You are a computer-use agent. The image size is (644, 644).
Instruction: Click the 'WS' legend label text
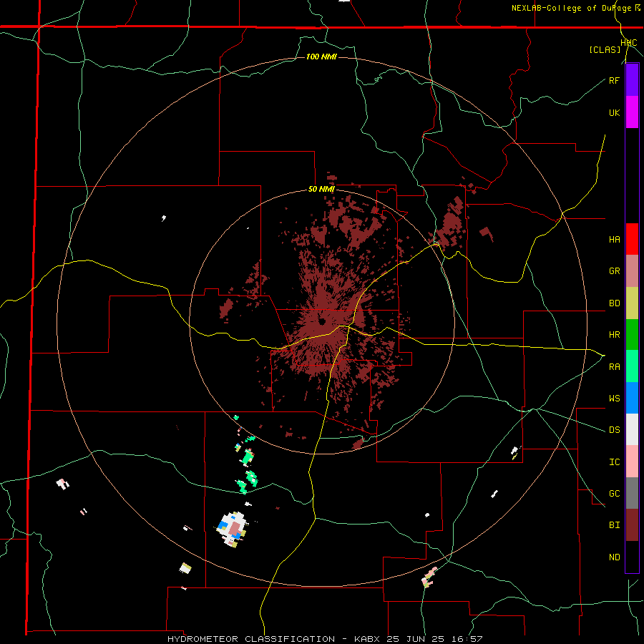614,399
